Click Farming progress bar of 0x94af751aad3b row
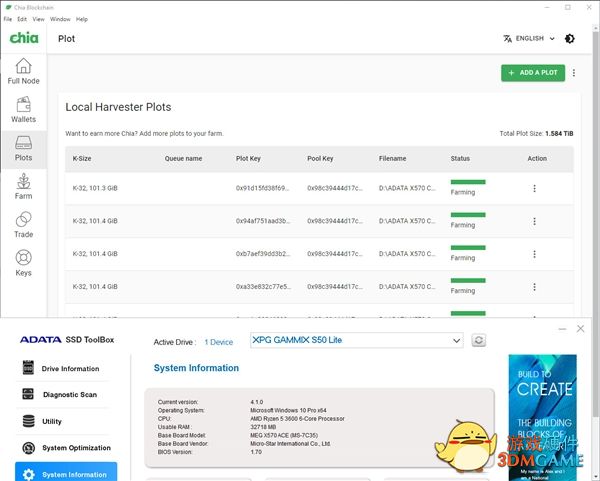Viewport: 600px width, 481px height. pyautogui.click(x=468, y=215)
